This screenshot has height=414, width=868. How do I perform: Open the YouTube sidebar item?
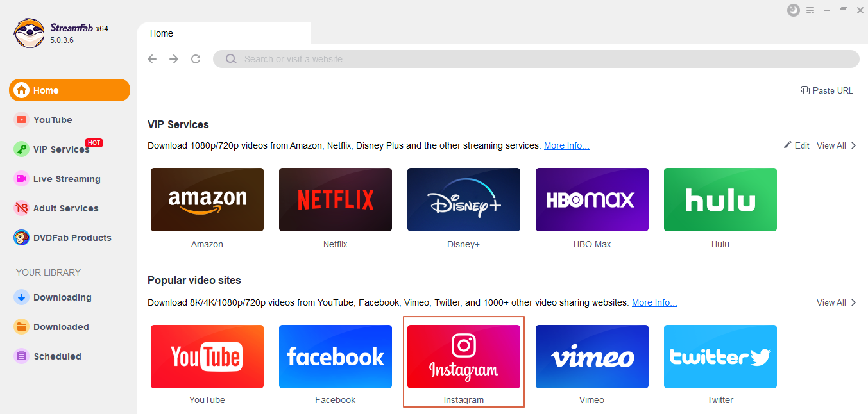click(x=69, y=120)
